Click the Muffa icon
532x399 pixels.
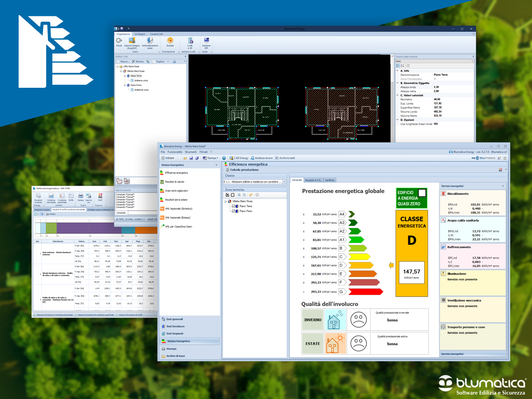pyautogui.click(x=70, y=196)
